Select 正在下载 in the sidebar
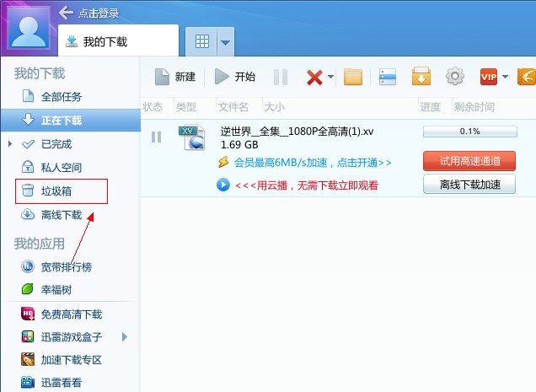The image size is (536, 392). coord(71,120)
